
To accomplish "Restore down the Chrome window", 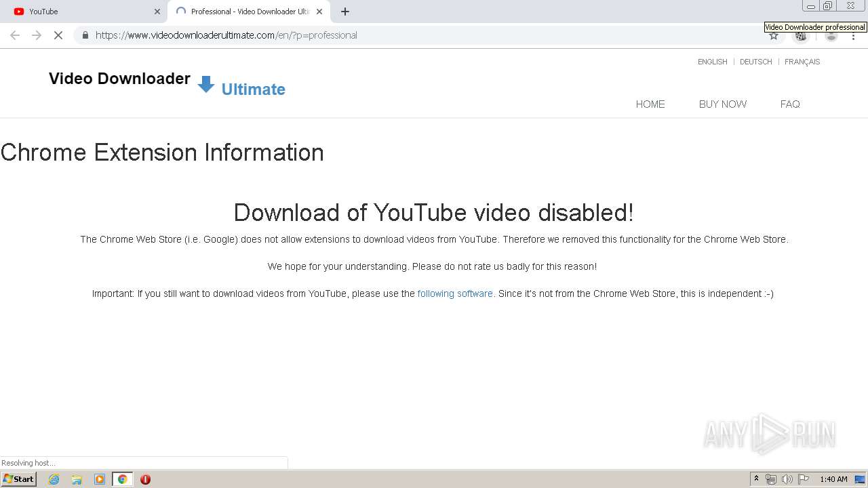I will pyautogui.click(x=827, y=6).
